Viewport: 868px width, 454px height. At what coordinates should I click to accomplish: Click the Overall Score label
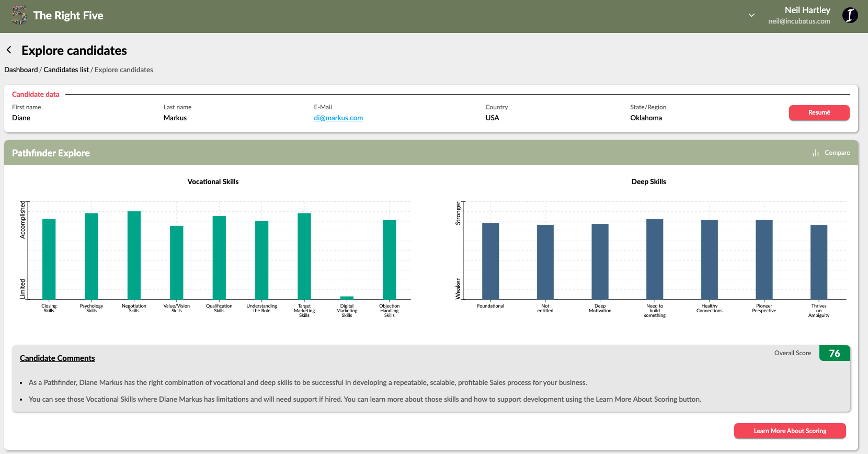coord(793,353)
